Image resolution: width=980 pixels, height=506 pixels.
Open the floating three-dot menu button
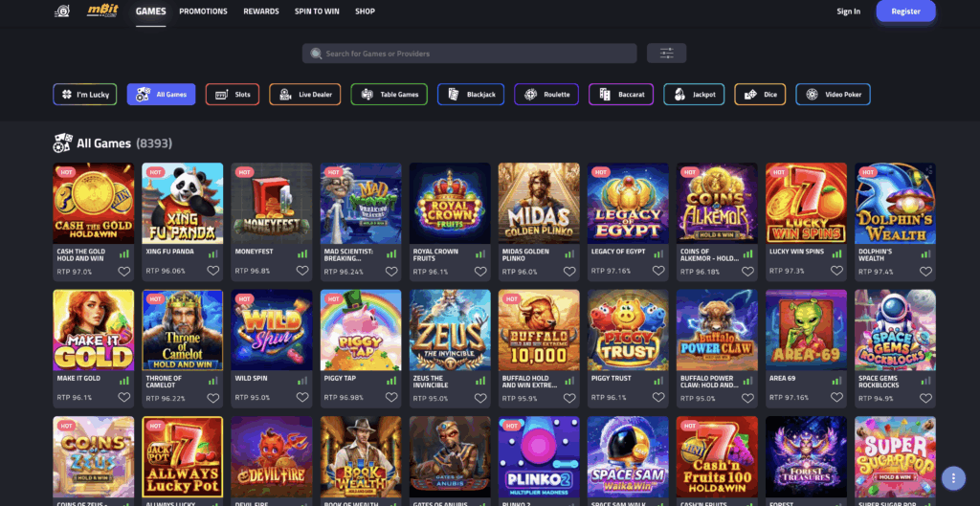pyautogui.click(x=953, y=478)
